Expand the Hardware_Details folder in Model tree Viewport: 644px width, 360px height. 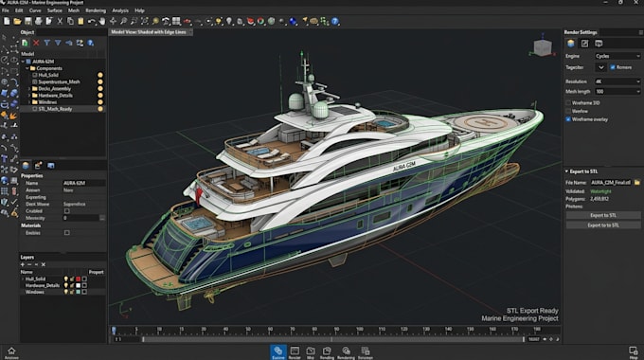pyautogui.click(x=29, y=96)
